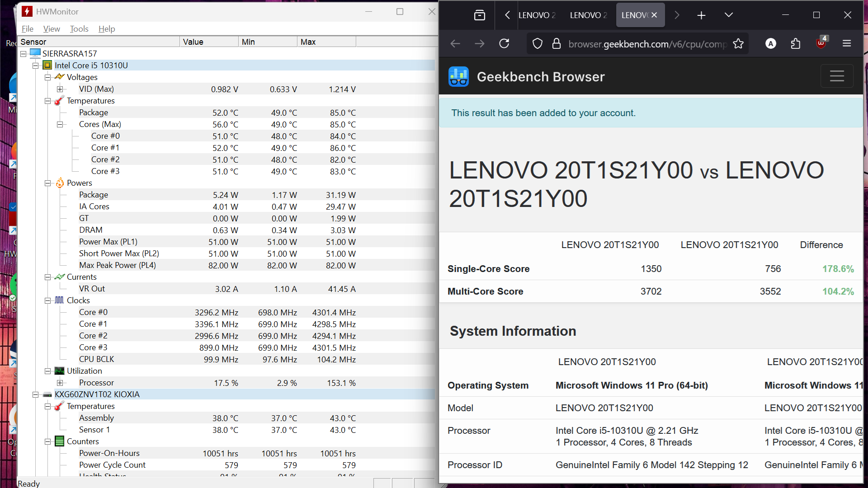Expand Processor under Utilization
The image size is (868, 488).
point(61,382)
